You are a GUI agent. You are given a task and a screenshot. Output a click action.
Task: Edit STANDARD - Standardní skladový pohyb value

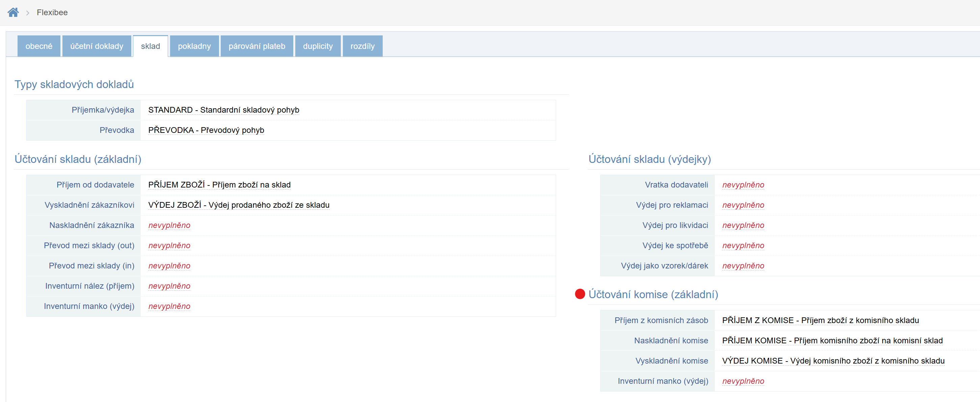pos(223,110)
